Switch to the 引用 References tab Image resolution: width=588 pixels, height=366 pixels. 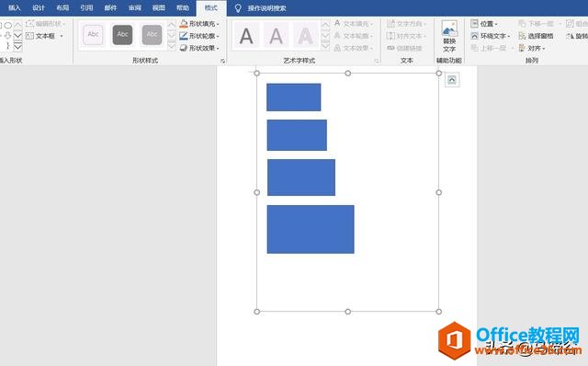tap(86, 8)
